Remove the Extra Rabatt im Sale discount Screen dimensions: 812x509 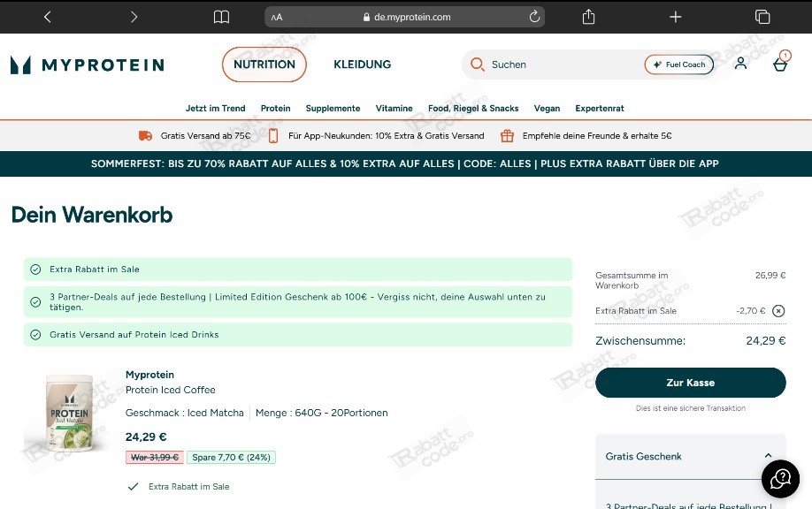point(778,311)
